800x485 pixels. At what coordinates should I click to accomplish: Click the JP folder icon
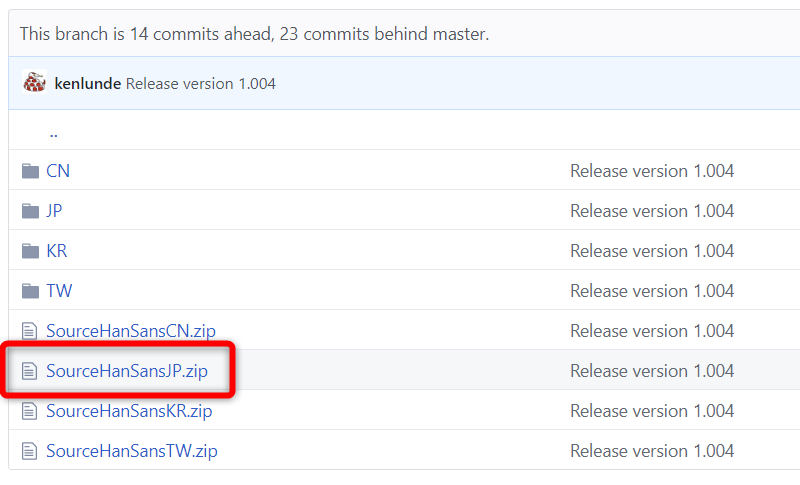pyautogui.click(x=30, y=211)
